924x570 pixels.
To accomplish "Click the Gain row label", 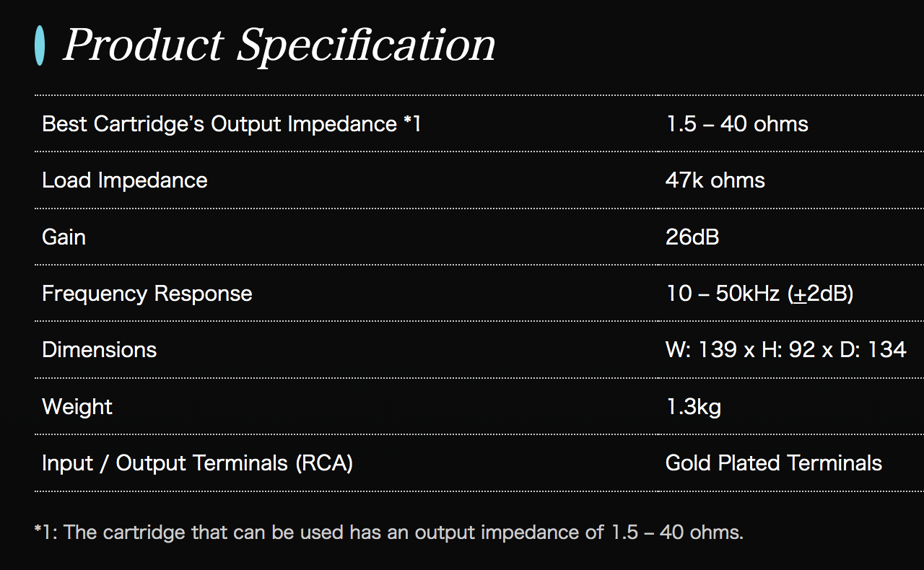I will pyautogui.click(x=64, y=237).
